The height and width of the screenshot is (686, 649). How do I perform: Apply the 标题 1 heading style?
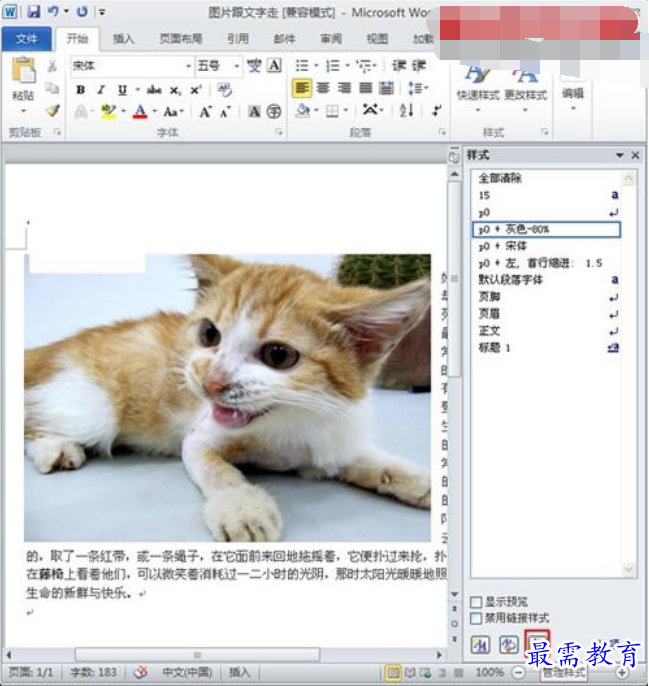[547, 348]
